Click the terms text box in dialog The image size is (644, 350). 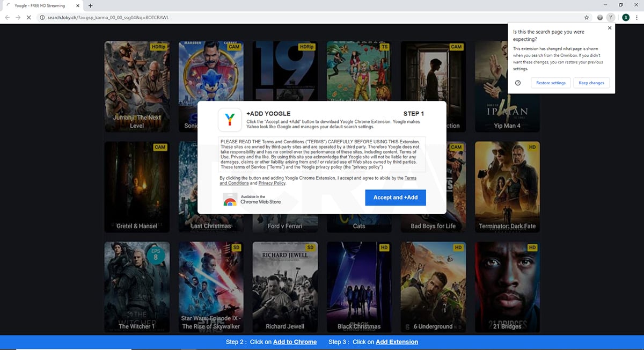[322, 154]
